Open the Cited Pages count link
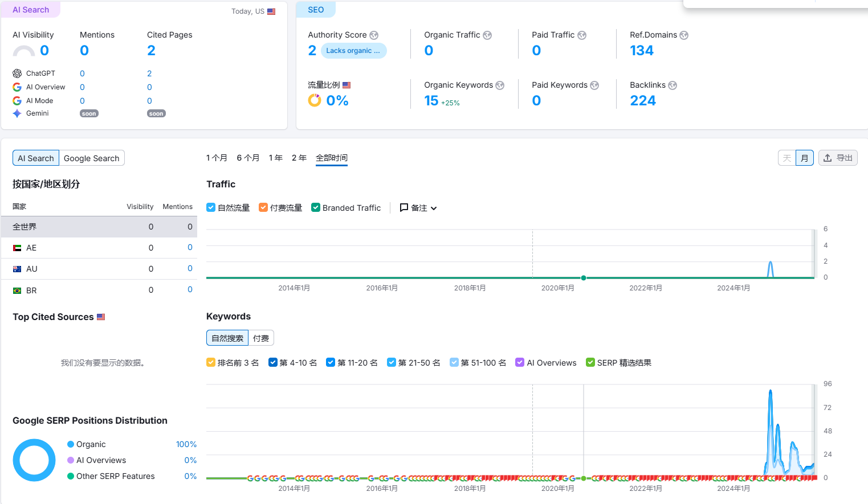 151,51
